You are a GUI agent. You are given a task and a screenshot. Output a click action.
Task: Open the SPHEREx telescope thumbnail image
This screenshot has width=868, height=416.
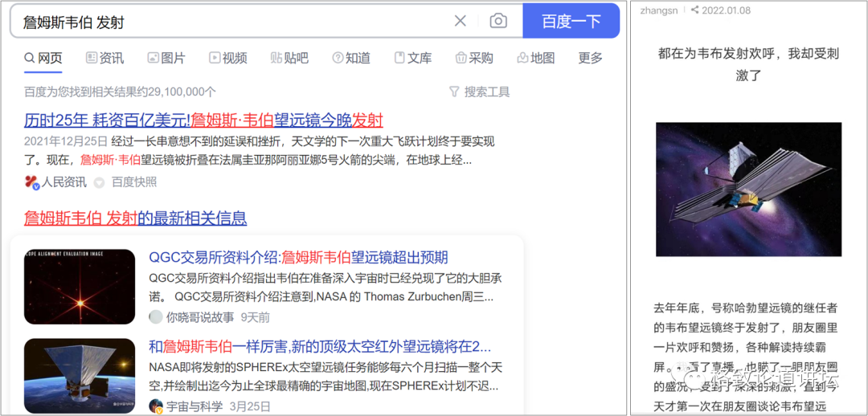coord(80,376)
